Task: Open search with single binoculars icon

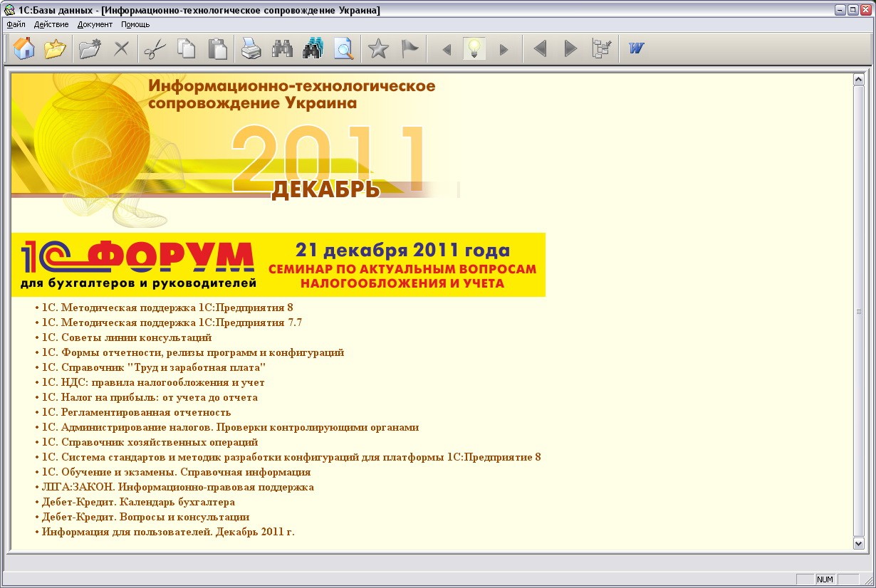Action: tap(282, 49)
